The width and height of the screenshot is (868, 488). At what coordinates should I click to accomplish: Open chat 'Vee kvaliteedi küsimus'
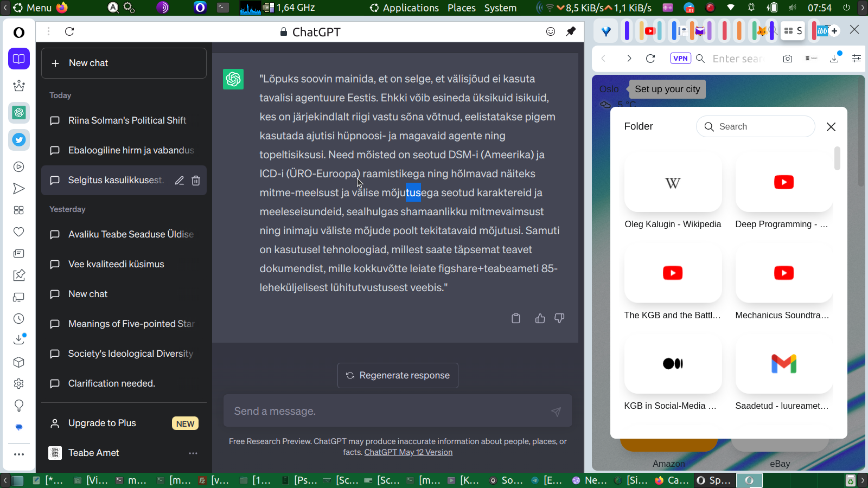point(124,264)
